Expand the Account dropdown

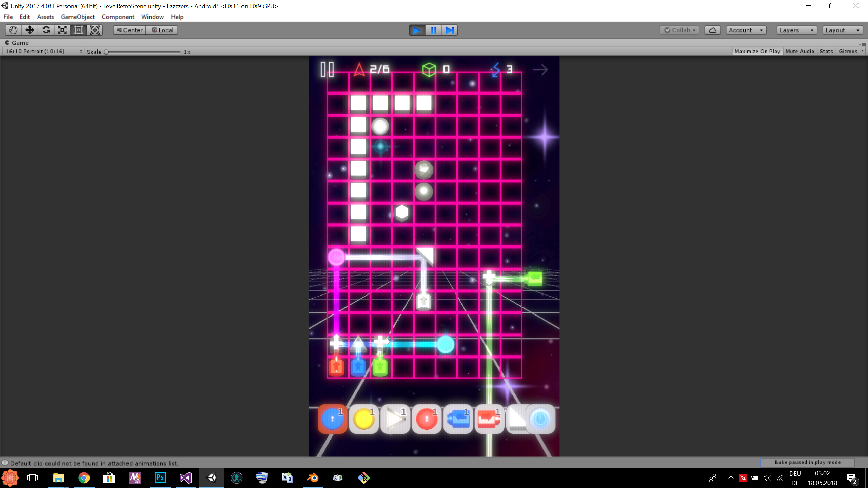(x=746, y=30)
